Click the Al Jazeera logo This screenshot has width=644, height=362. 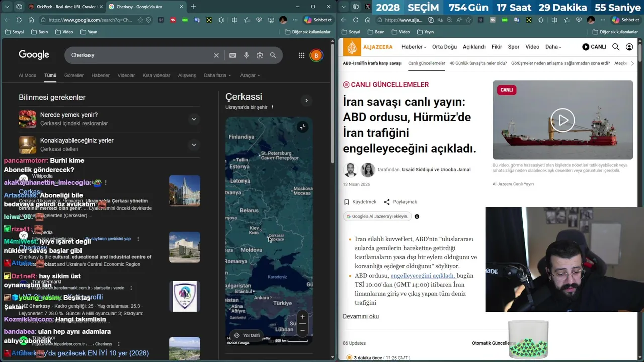368,47
